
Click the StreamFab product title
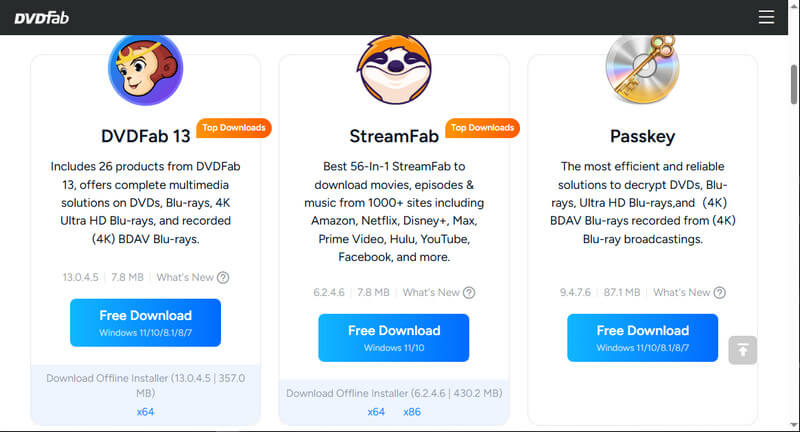pos(394,136)
